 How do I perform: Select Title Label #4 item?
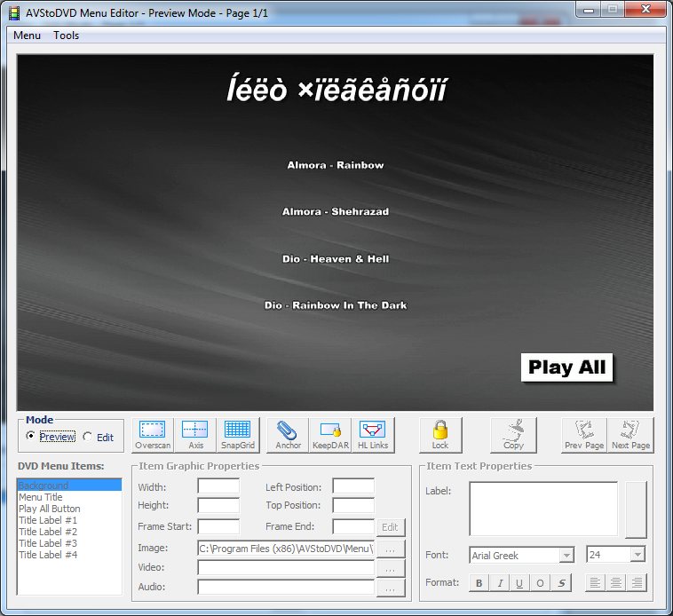coord(69,555)
